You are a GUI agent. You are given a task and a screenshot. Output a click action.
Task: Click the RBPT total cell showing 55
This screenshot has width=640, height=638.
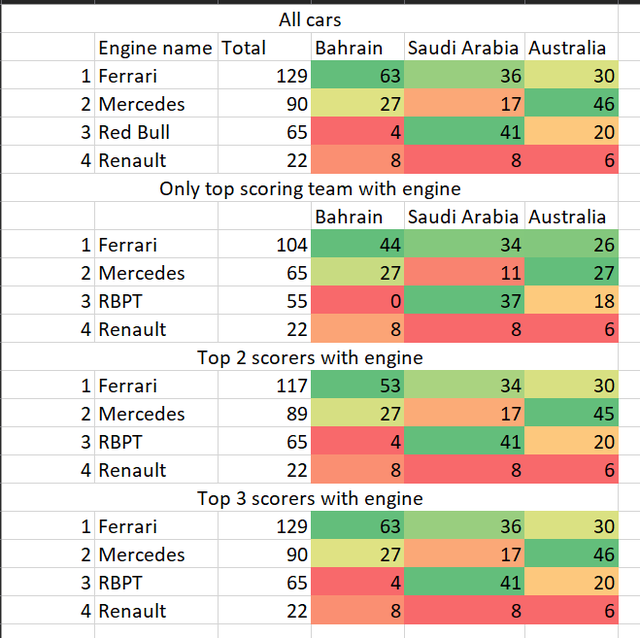point(264,301)
